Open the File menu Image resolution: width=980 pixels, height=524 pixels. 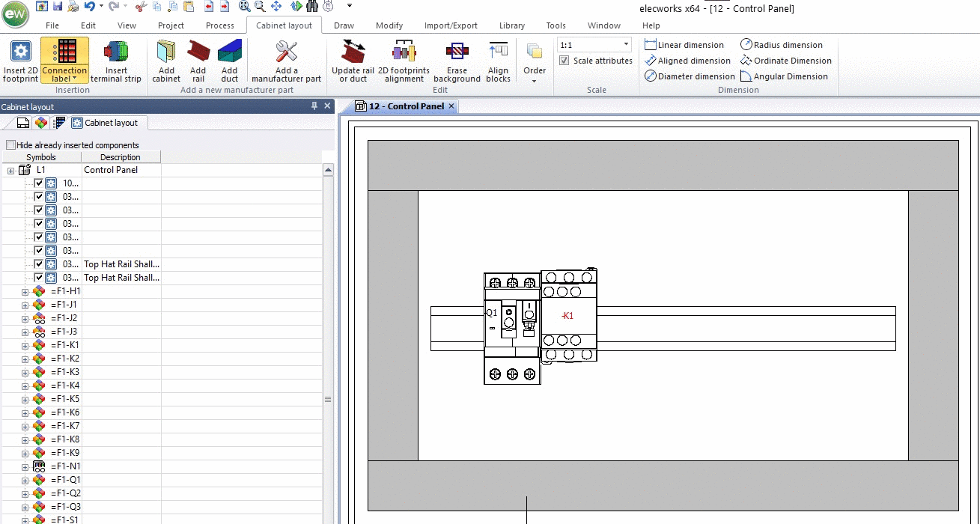click(52, 25)
